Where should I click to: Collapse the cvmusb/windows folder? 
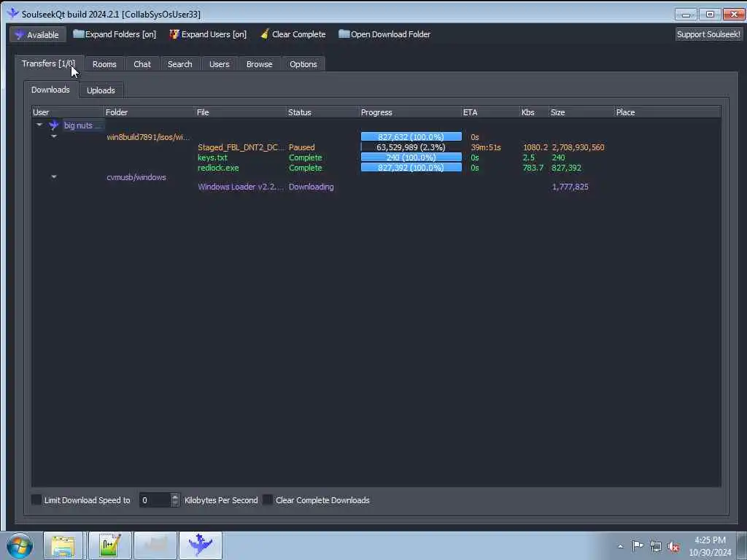54,176
